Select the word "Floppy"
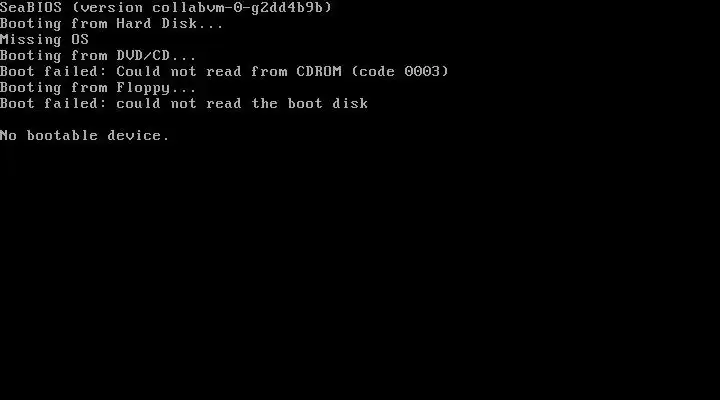This screenshot has height=400, width=720. click(x=143, y=88)
